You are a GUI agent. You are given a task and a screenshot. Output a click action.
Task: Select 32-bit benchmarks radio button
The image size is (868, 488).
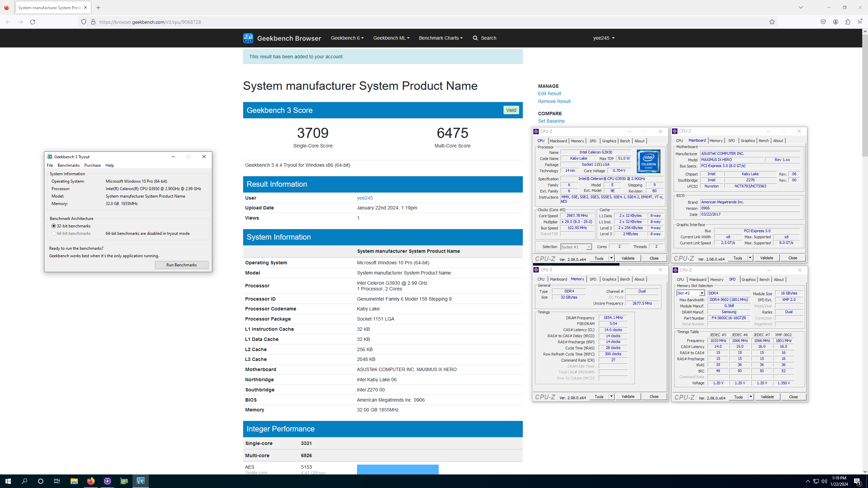54,226
